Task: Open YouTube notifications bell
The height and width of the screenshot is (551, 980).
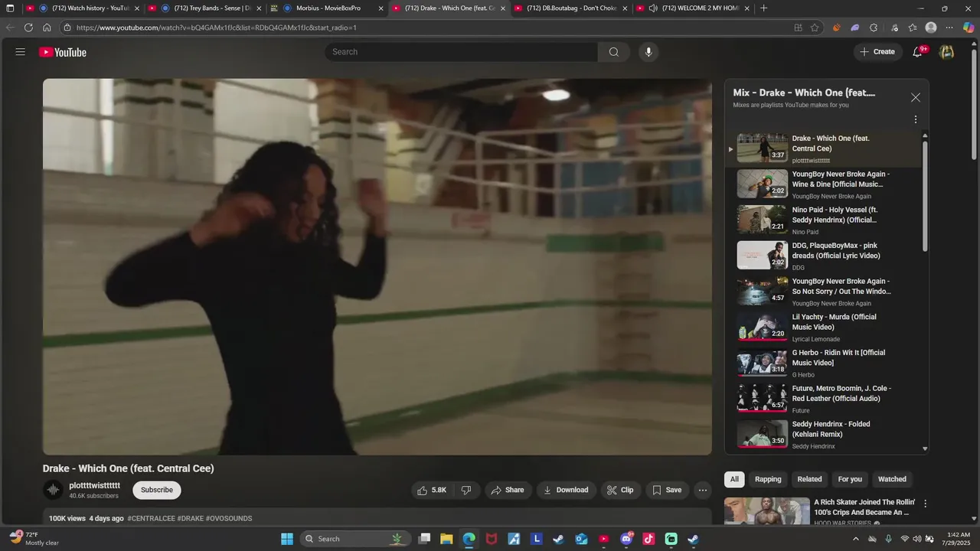Action: [917, 52]
